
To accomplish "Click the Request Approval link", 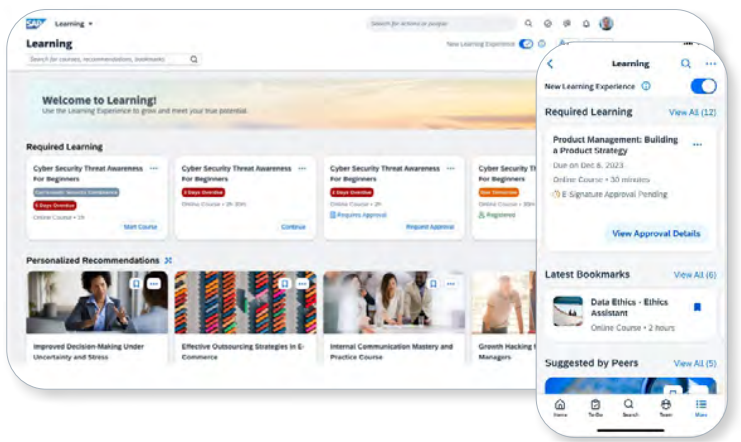I will pos(430,227).
